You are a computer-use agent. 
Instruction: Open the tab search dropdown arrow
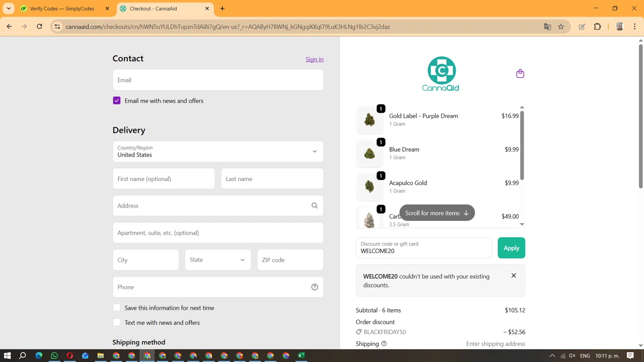click(x=9, y=9)
